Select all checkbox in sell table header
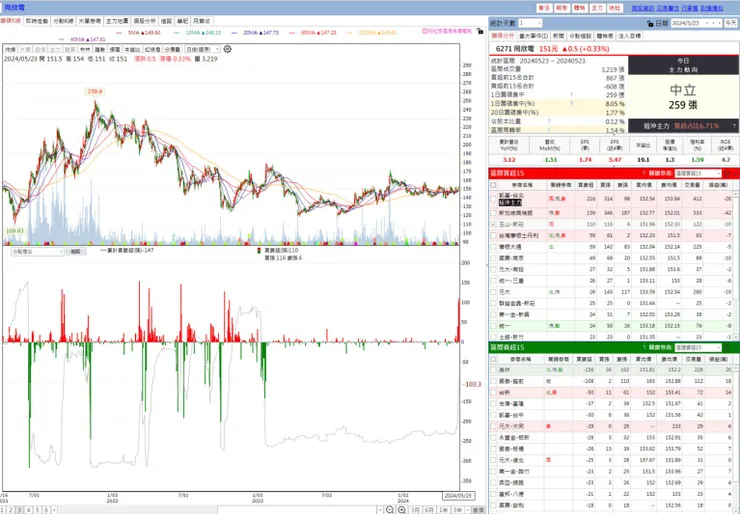The height and width of the screenshot is (514, 740). pos(494,360)
